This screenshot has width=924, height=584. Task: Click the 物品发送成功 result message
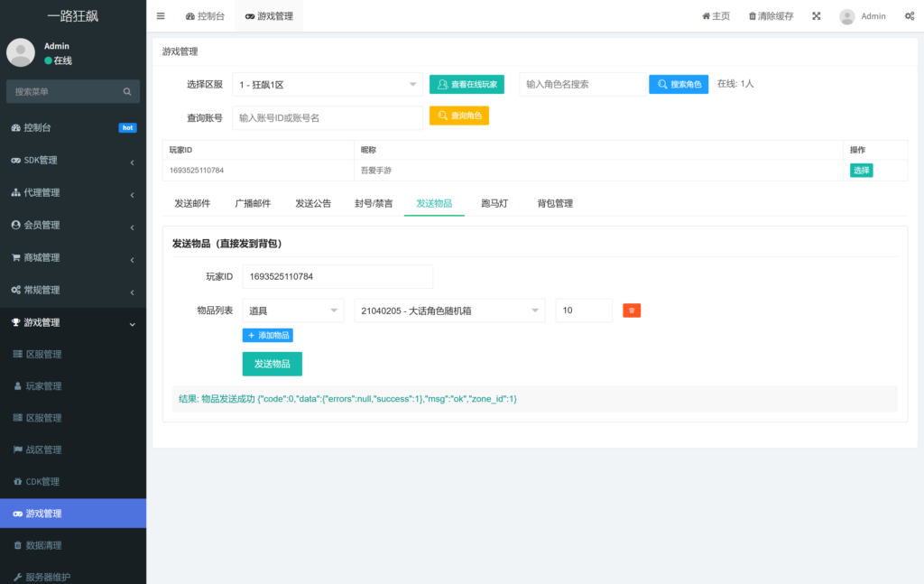347,399
